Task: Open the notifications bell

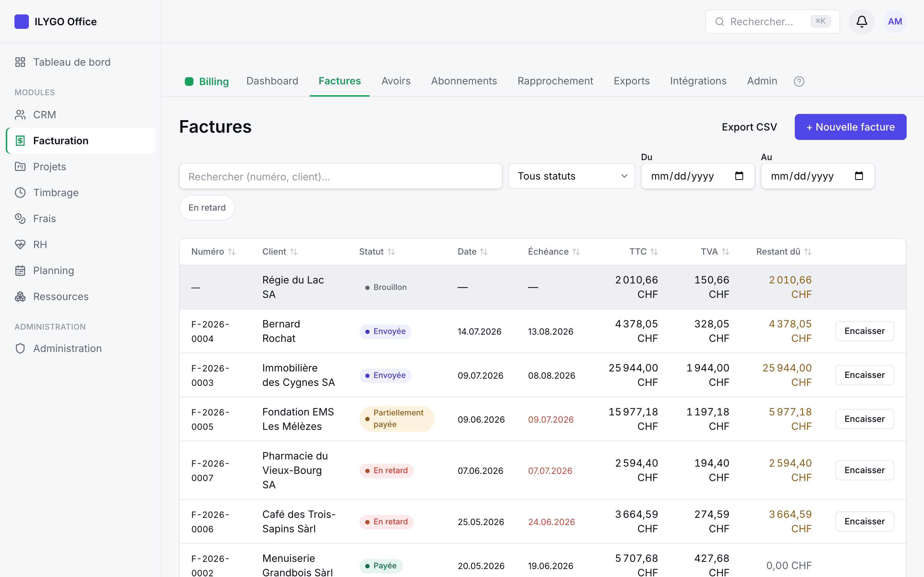Action: 862,22
